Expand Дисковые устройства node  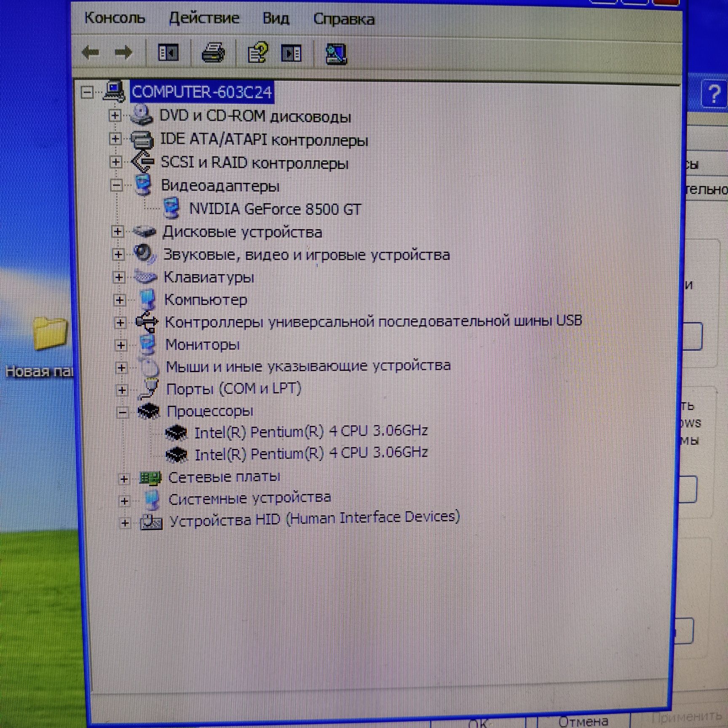[x=118, y=231]
